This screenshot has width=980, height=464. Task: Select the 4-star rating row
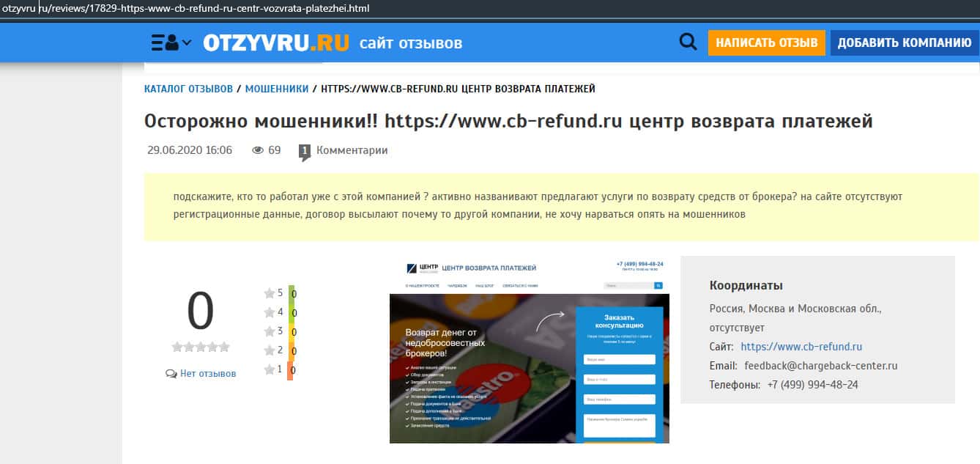tap(279, 312)
